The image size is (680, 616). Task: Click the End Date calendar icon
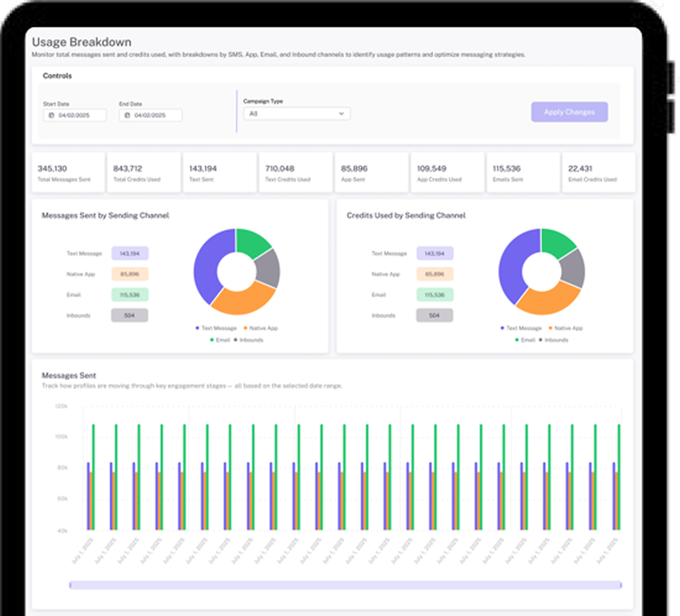tap(127, 115)
